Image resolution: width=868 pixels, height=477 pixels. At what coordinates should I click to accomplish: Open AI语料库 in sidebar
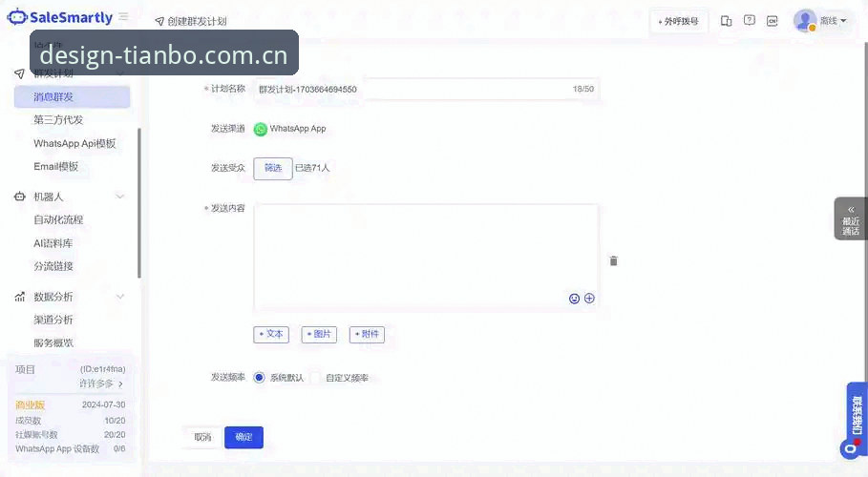coord(53,243)
